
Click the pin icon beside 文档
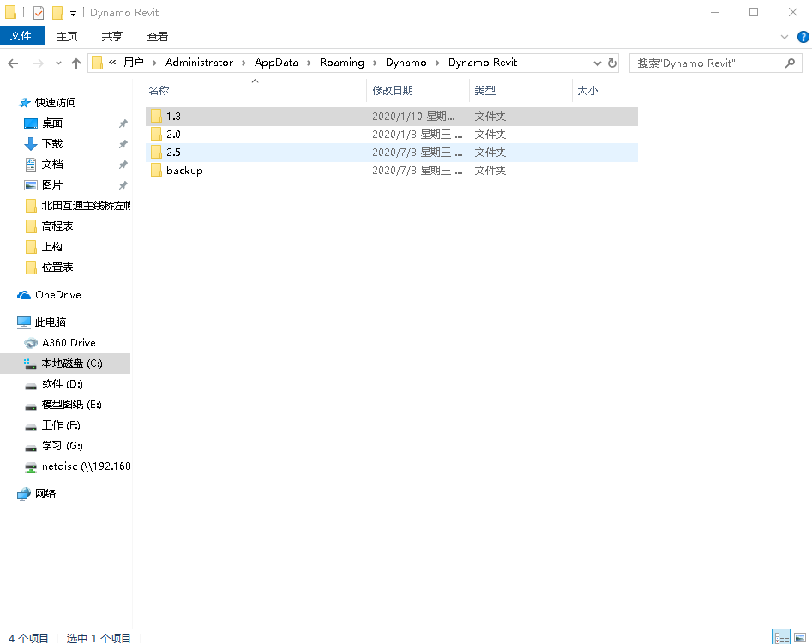point(123,165)
